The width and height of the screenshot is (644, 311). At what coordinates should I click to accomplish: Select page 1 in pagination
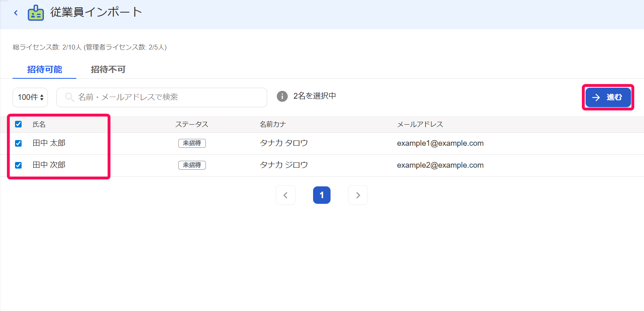pyautogui.click(x=322, y=195)
